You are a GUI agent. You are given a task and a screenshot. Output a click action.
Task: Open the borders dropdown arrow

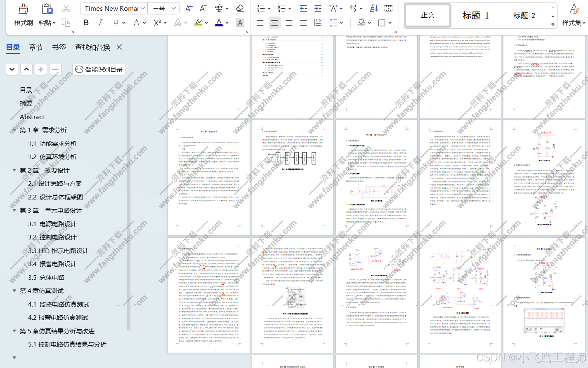[x=390, y=23]
